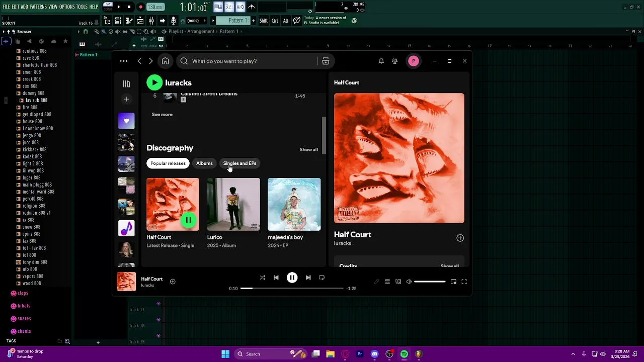
Task: Toggle the Shift modifier button
Action: pyautogui.click(x=264, y=21)
